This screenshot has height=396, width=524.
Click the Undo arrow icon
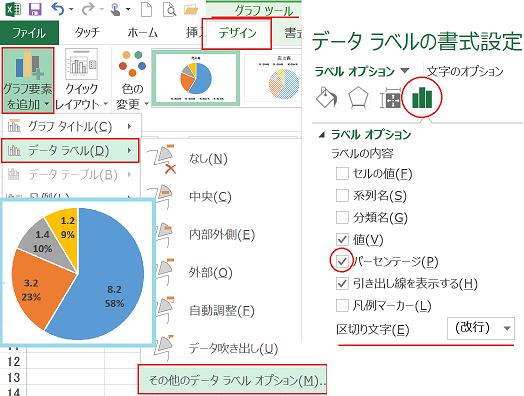[58, 9]
